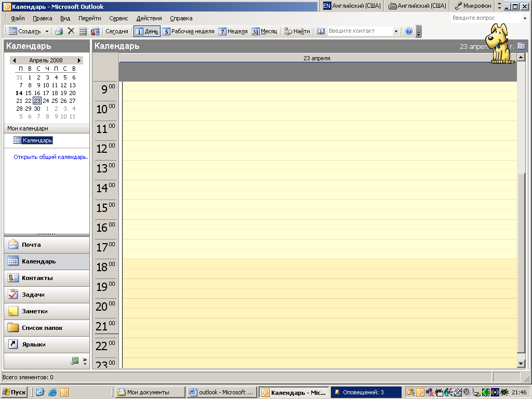532x399 pixels.
Task: Click the 9:00 time slot
Action: tap(320, 86)
